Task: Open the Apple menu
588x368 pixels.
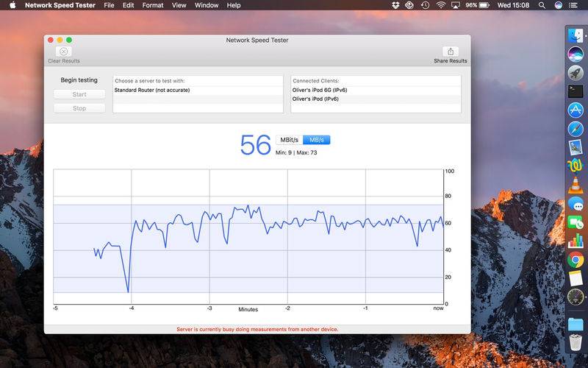Action: coord(12,5)
